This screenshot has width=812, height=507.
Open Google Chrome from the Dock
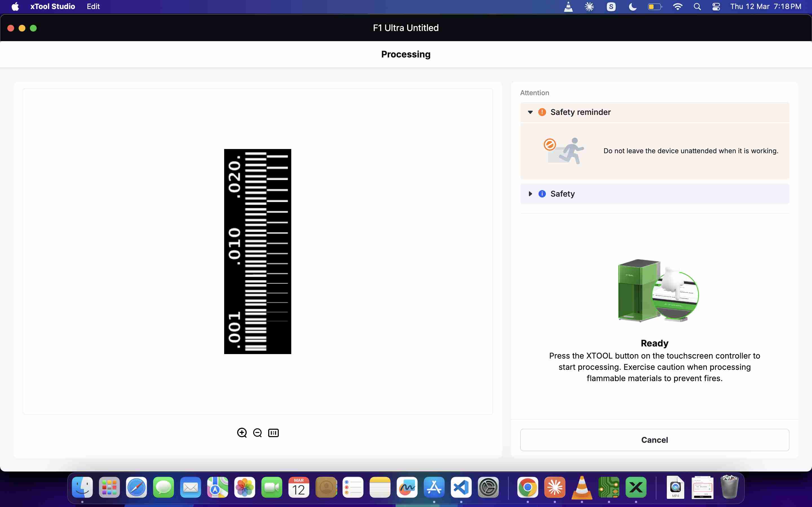[x=528, y=487]
